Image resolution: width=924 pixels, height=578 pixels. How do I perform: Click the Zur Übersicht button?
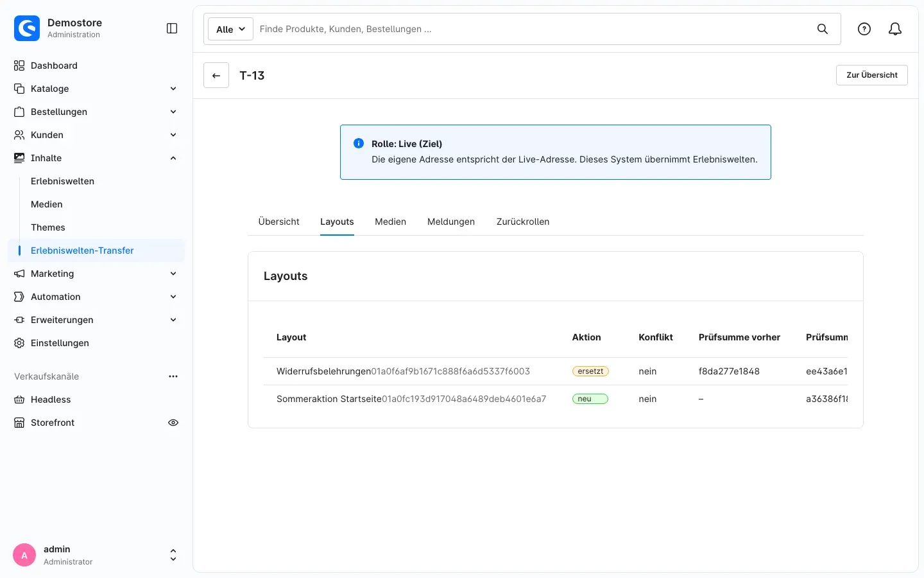872,75
